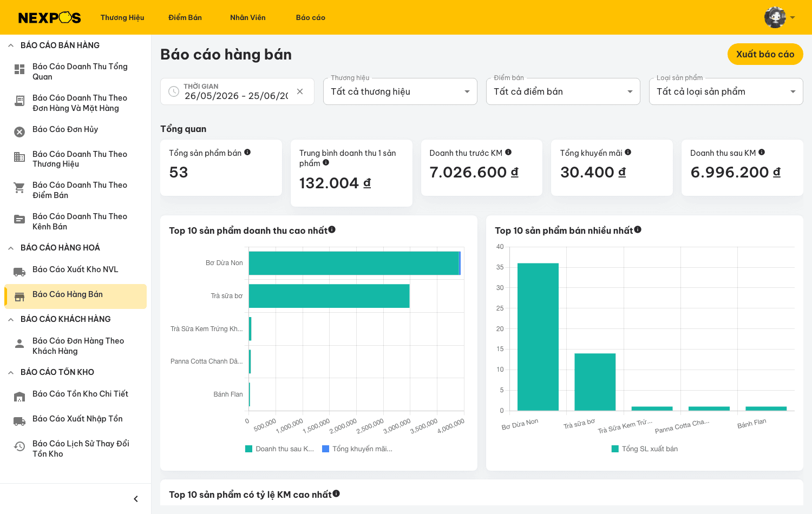
Task: Open the Loại sản phẩm dropdown
Action: tap(726, 91)
